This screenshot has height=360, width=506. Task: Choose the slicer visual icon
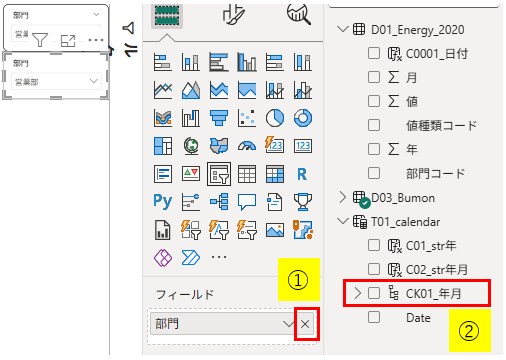coord(219,174)
